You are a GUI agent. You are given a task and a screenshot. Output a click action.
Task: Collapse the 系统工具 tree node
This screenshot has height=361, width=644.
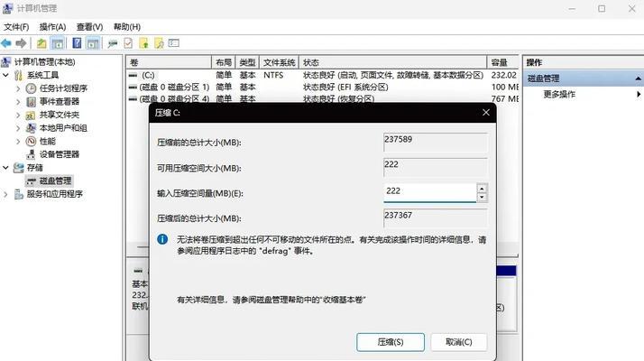5,75
